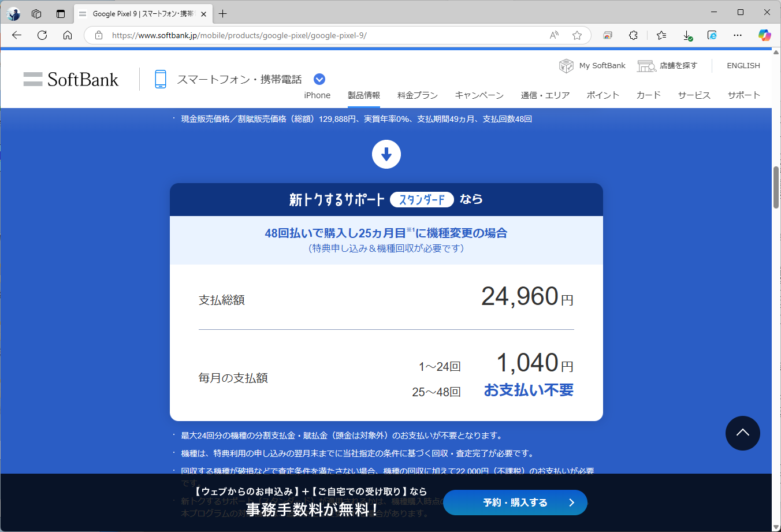Click the 毎月の支払額 label
Screen dimensions: 781x532
click(233, 378)
